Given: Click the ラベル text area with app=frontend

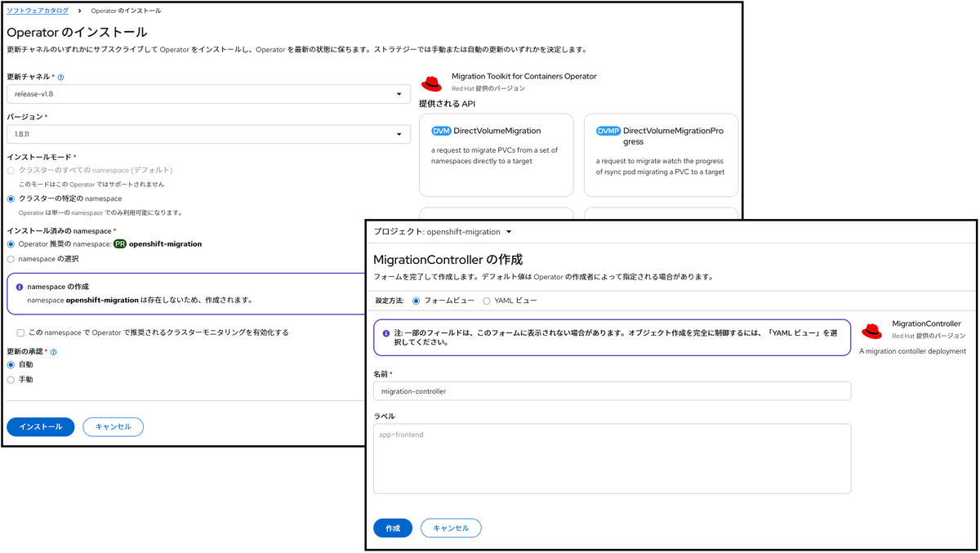Looking at the screenshot, I should (x=612, y=458).
